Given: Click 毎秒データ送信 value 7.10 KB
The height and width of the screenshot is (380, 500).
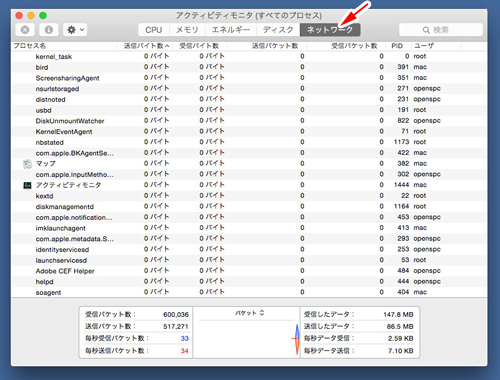Looking at the screenshot, I should click(x=401, y=351).
